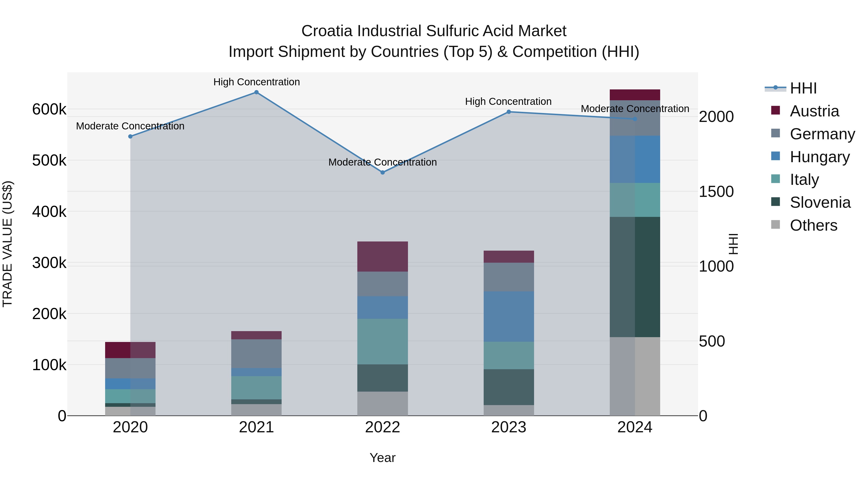Click the Italy teal legend swatch
The height and width of the screenshot is (488, 868).
click(775, 179)
